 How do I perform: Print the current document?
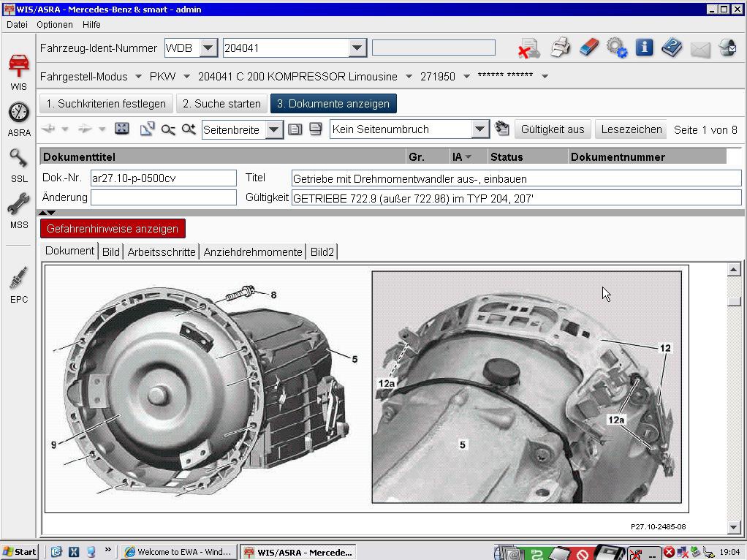pyautogui.click(x=561, y=48)
